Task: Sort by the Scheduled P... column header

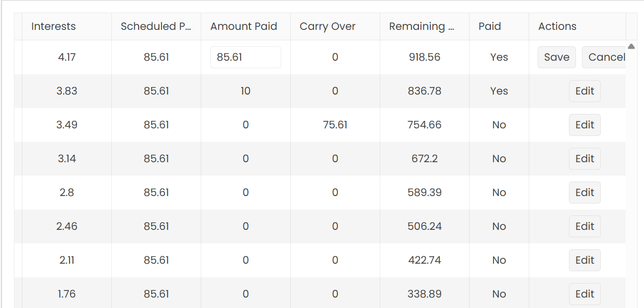Action: (x=156, y=26)
